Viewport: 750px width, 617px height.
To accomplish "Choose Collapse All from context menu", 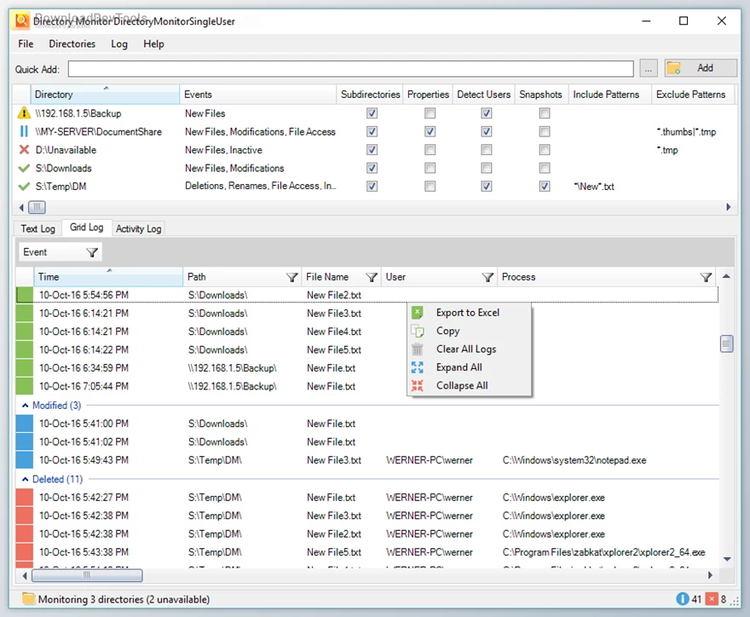I will pos(469,386).
